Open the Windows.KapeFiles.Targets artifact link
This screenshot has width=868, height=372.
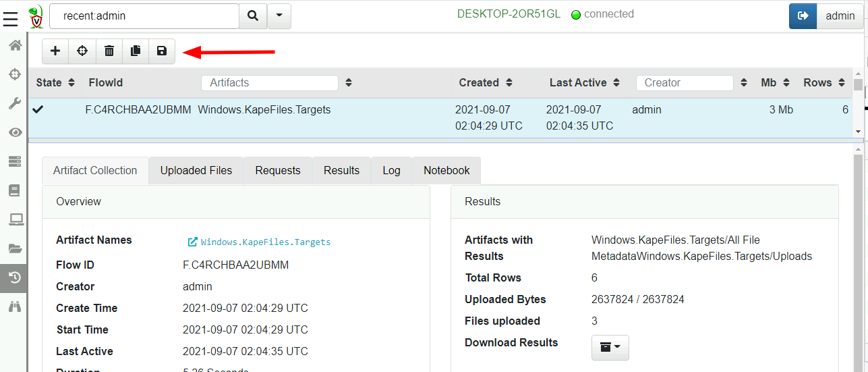coord(265,242)
